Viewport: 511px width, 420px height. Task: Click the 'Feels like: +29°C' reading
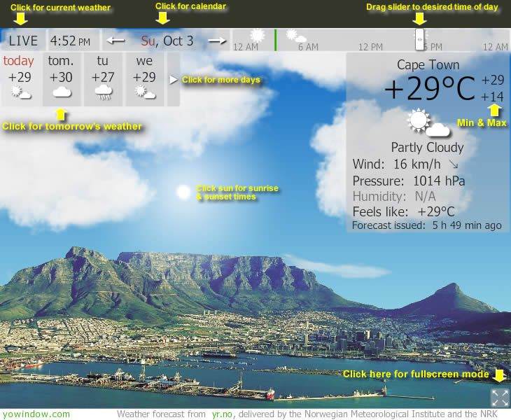(x=403, y=212)
